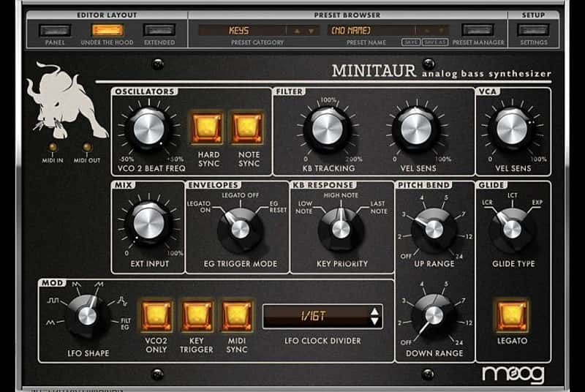Click the (NO NAME) preset name display
The image size is (585, 392).
(x=372, y=31)
